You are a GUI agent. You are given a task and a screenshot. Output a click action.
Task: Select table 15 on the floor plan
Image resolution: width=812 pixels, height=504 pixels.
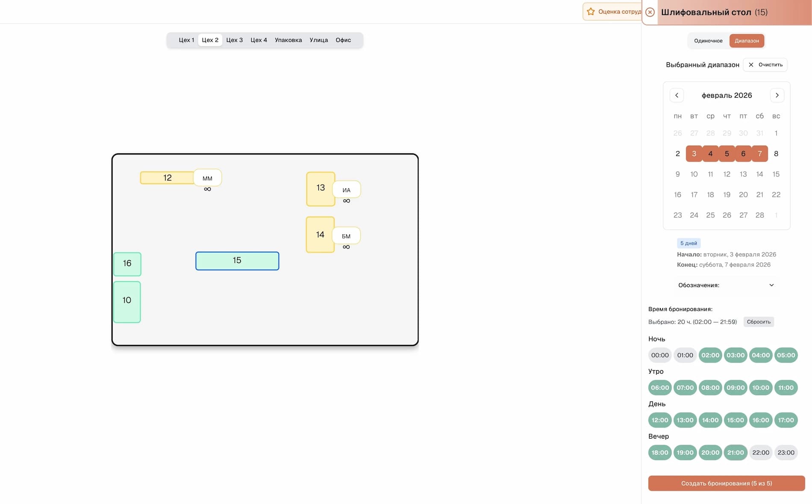point(237,261)
